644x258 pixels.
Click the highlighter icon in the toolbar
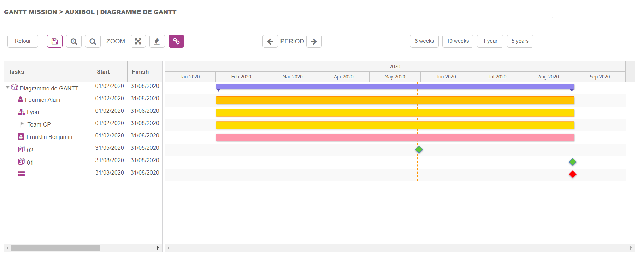coord(157,41)
